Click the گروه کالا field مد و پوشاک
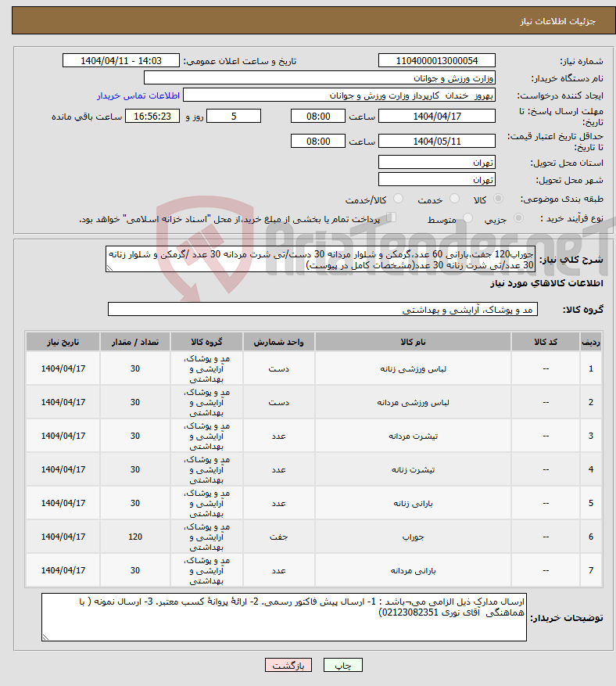The height and width of the screenshot is (686, 616). (x=323, y=309)
